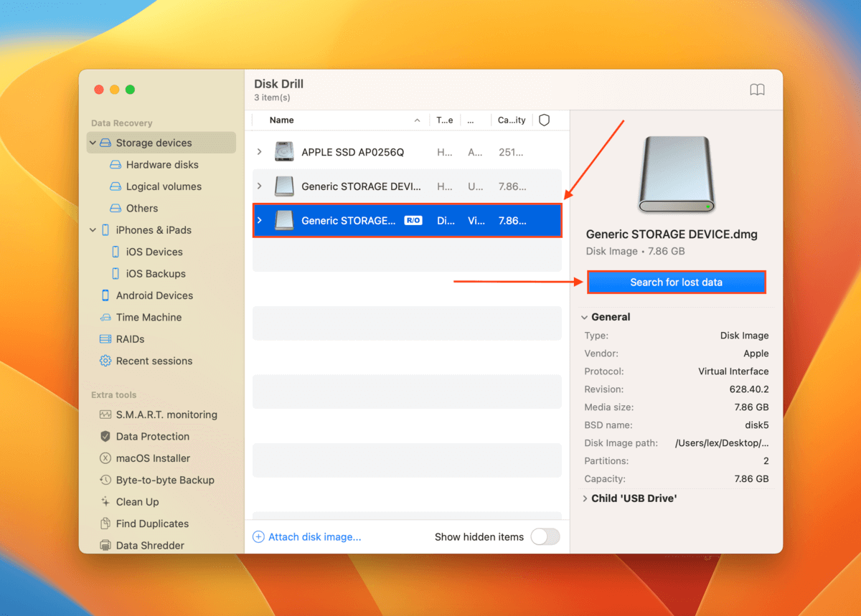Open Recent sessions in sidebar
Screen dimensions: 861x616
[x=154, y=361]
